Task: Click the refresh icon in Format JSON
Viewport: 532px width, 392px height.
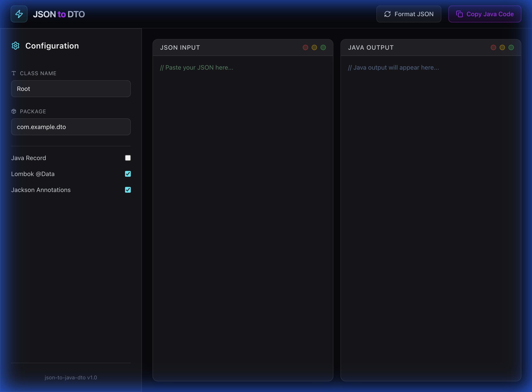Action: [x=387, y=14]
